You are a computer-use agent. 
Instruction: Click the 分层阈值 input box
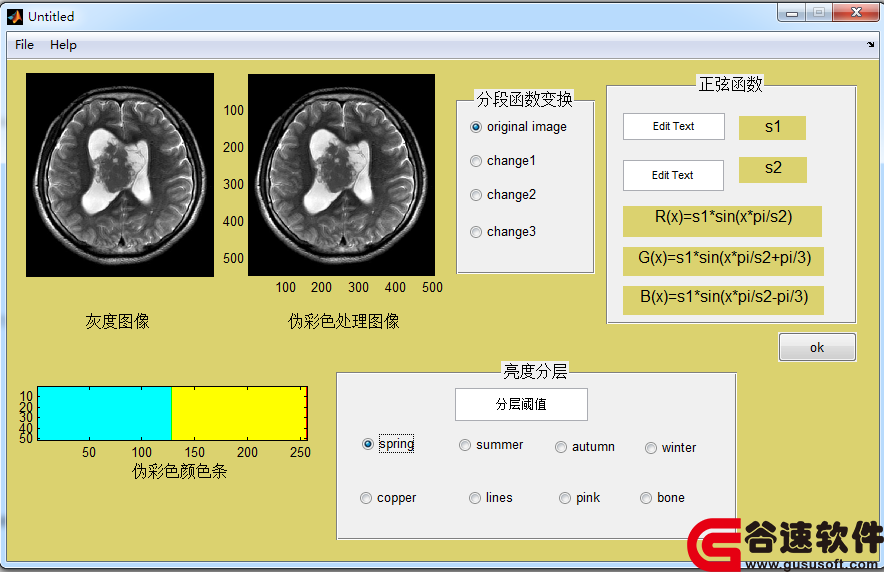coord(521,404)
